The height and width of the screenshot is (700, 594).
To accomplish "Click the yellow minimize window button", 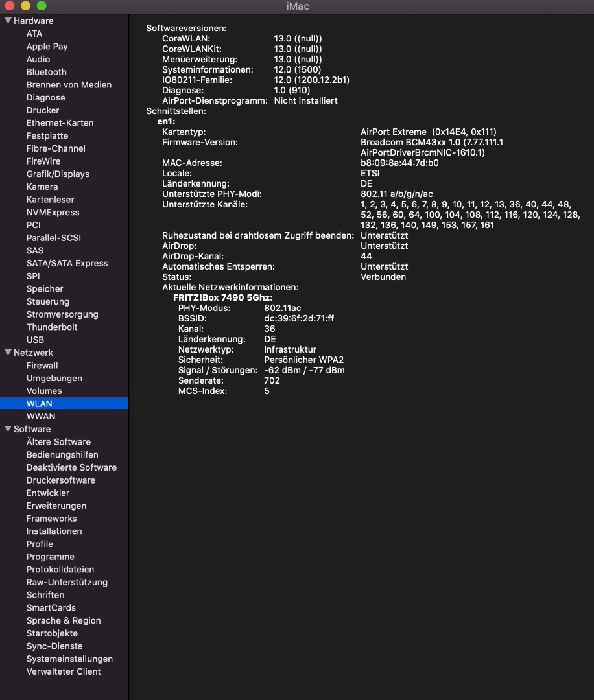I will pyautogui.click(x=25, y=6).
